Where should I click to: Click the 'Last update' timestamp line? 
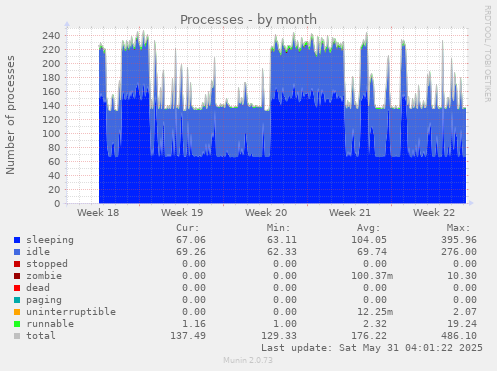[372, 348]
